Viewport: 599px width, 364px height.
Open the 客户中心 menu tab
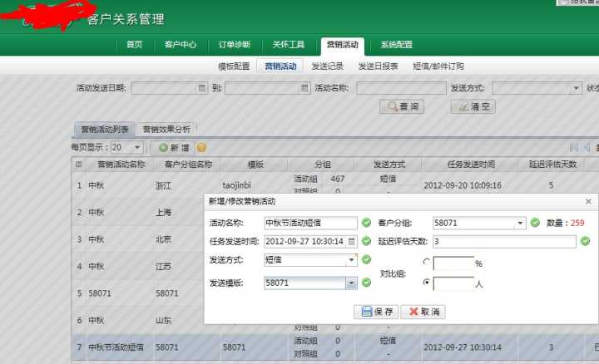181,45
